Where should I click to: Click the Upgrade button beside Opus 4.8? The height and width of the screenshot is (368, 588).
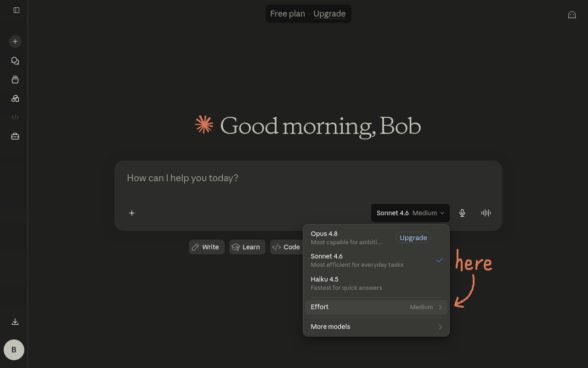point(413,238)
